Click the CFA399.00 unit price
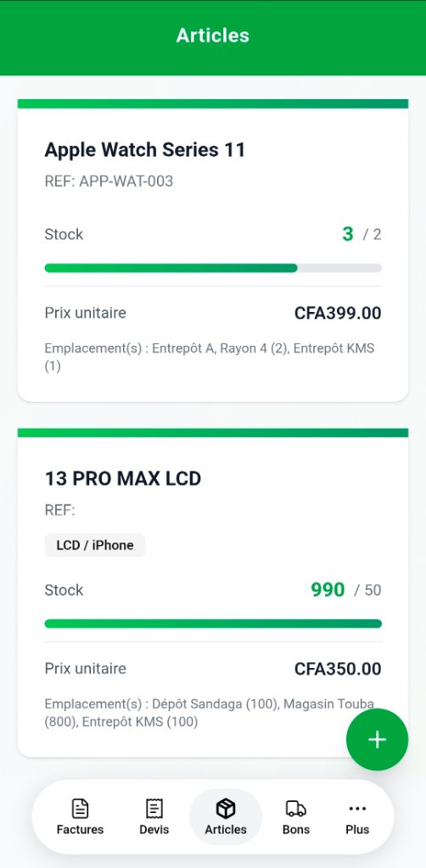The image size is (426, 868). (338, 314)
